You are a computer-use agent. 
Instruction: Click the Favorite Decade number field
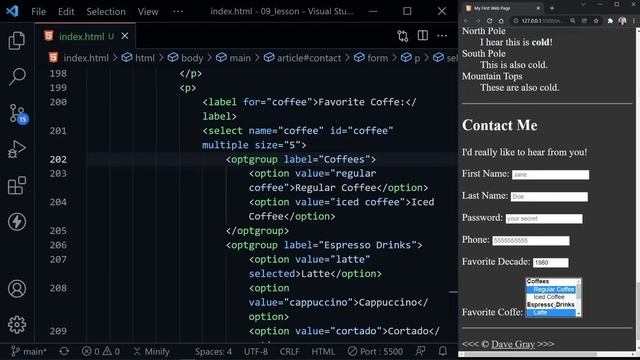click(550, 263)
